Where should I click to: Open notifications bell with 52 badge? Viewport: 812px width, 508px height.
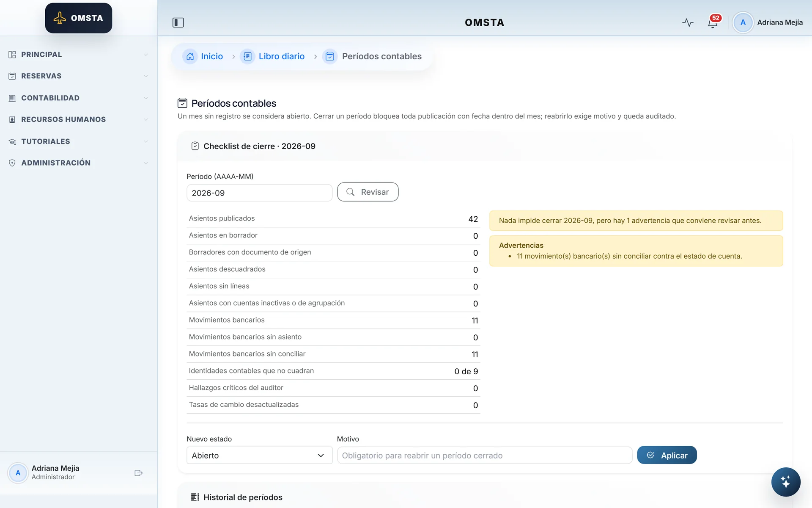(713, 22)
